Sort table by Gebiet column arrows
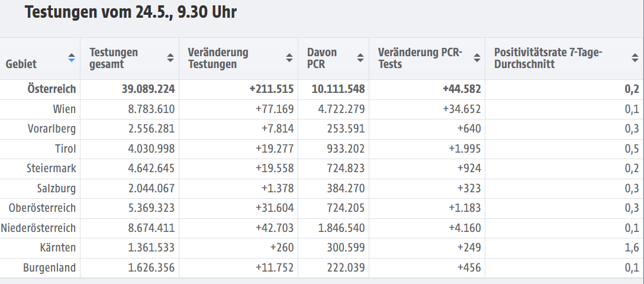Image resolution: width=644 pixels, height=284 pixels. (x=72, y=58)
